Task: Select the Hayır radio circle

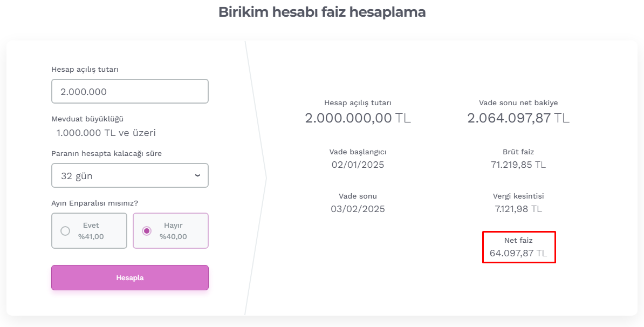Action: (147, 231)
